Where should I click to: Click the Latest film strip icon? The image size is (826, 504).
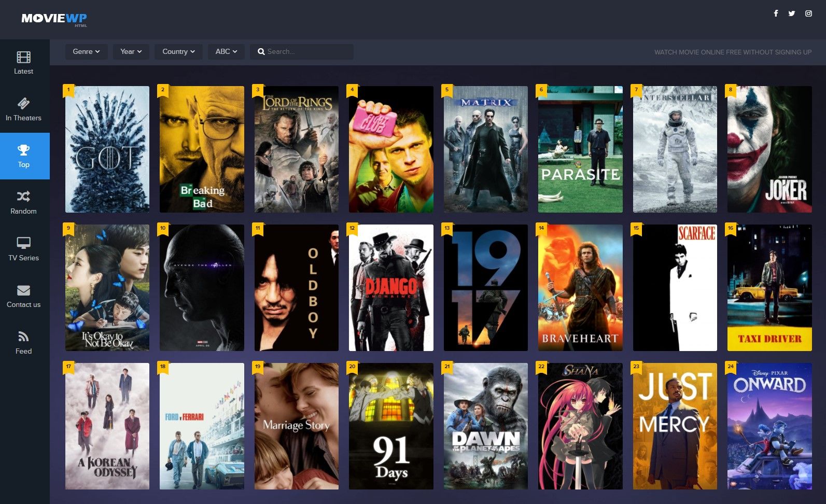(24, 57)
